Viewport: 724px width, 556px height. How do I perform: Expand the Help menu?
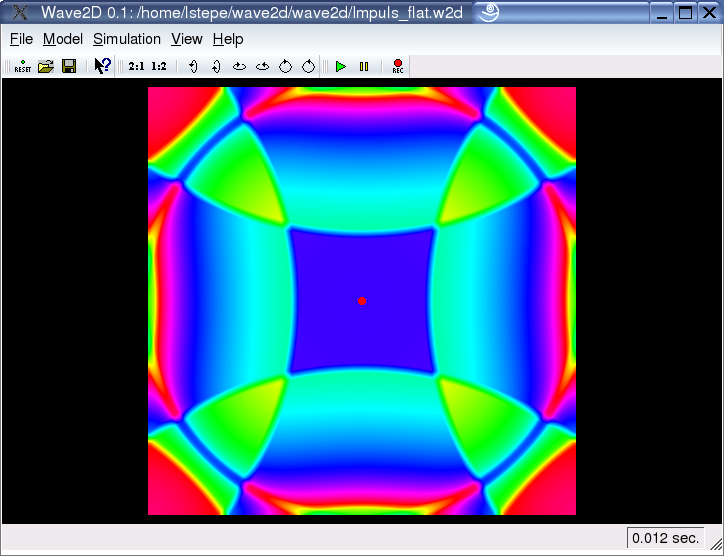coord(228,39)
